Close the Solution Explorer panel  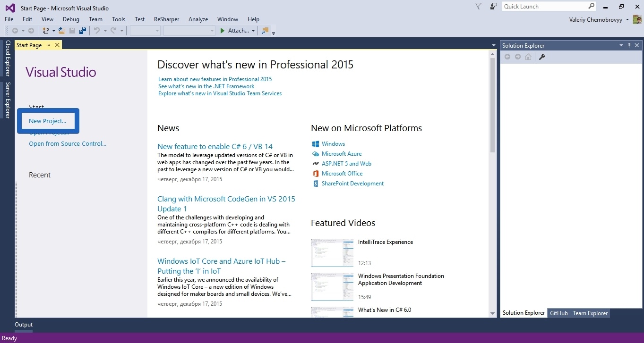coord(637,46)
